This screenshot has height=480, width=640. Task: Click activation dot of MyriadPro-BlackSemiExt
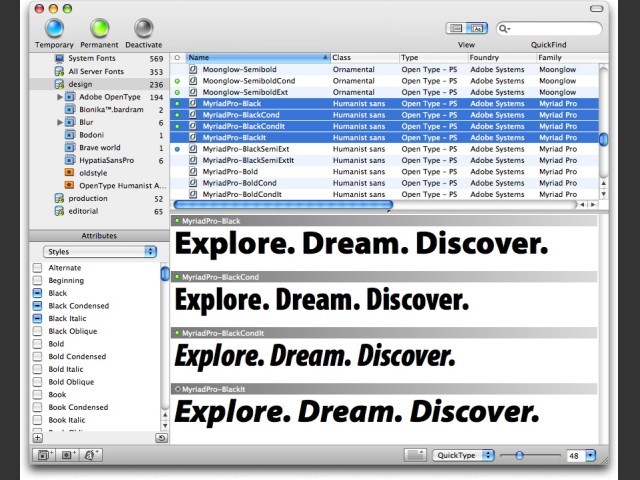click(177, 149)
